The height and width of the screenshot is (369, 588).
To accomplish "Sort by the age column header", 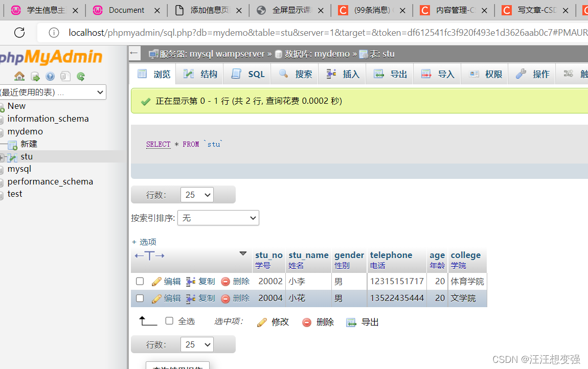I will pyautogui.click(x=437, y=256).
